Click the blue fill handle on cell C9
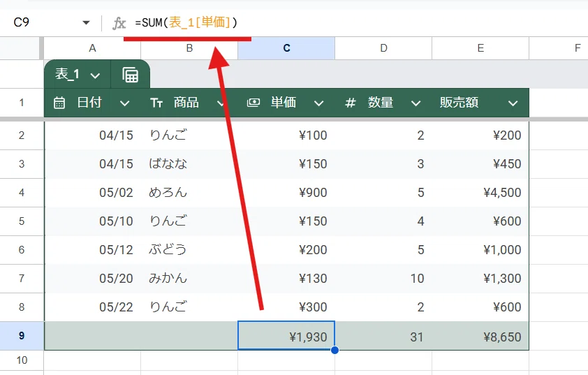 [x=335, y=350]
